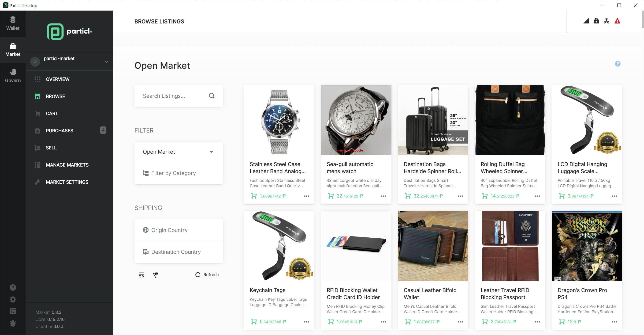
Task: Select Browse menu item
Action: (x=70, y=96)
